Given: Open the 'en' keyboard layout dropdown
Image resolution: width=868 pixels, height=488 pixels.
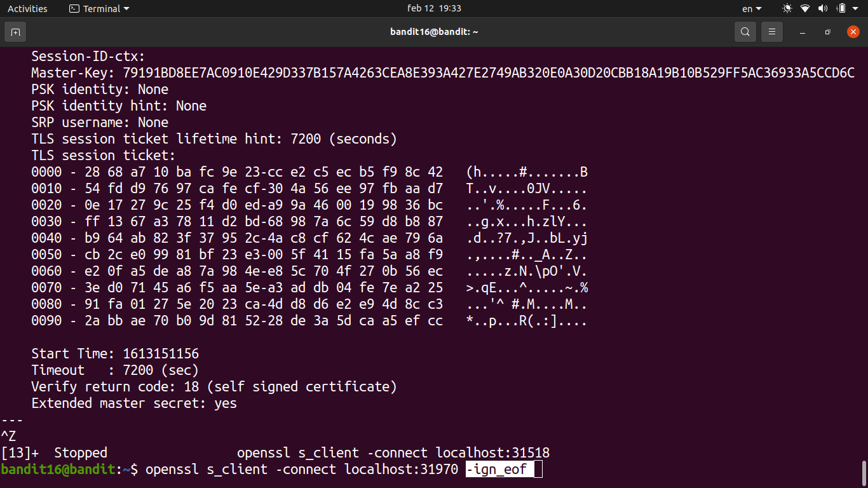Looking at the screenshot, I should click(x=751, y=9).
